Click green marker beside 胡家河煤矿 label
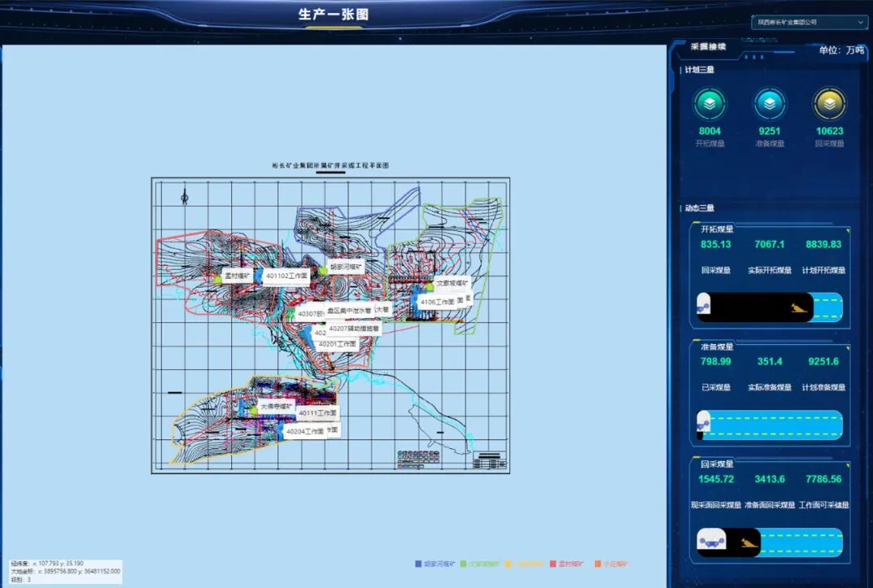This screenshot has width=873, height=588. click(x=323, y=271)
